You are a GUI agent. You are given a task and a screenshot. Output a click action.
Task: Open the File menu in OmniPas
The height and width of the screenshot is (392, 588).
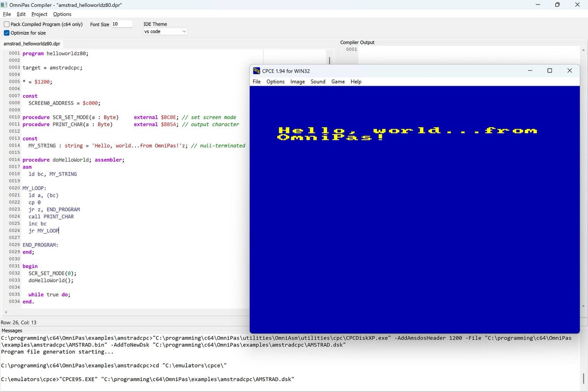(7, 14)
